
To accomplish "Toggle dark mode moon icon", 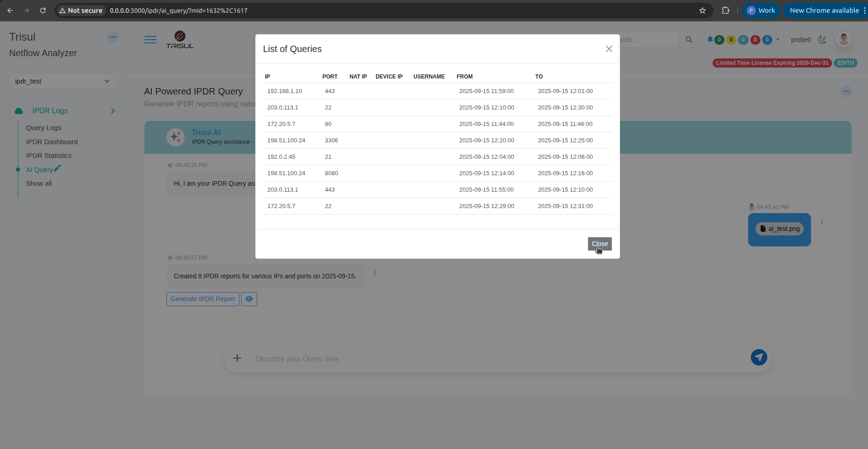I will 822,40.
